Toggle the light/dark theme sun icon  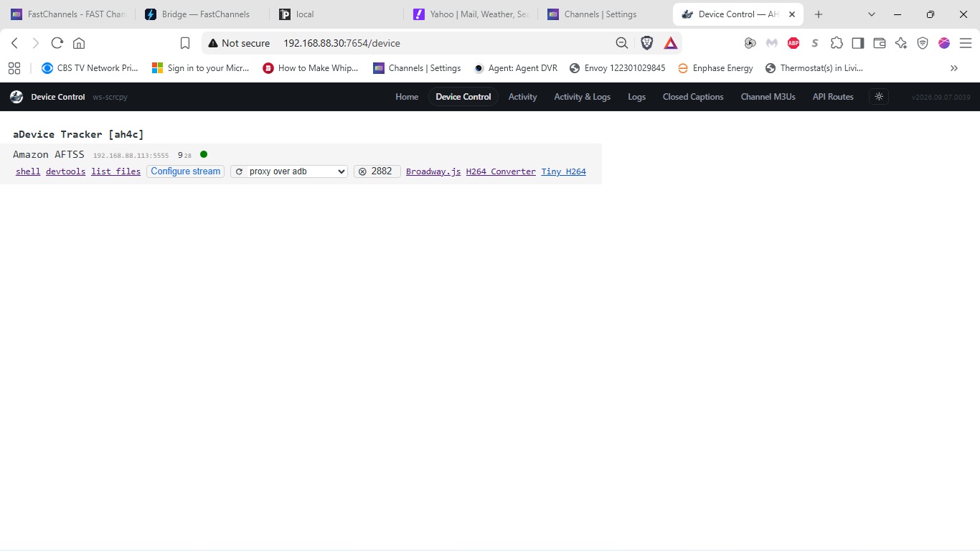point(879,97)
